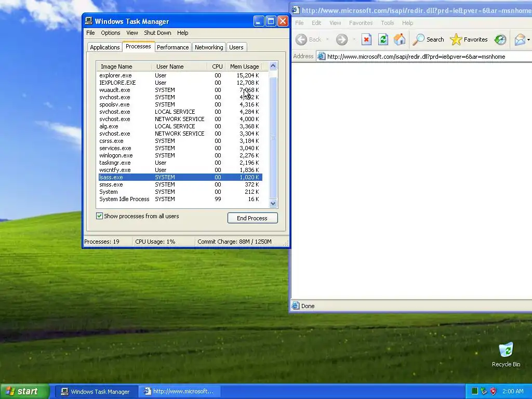532x399 pixels.
Task: Open the Back button history dropdown arrow
Action: click(x=327, y=39)
